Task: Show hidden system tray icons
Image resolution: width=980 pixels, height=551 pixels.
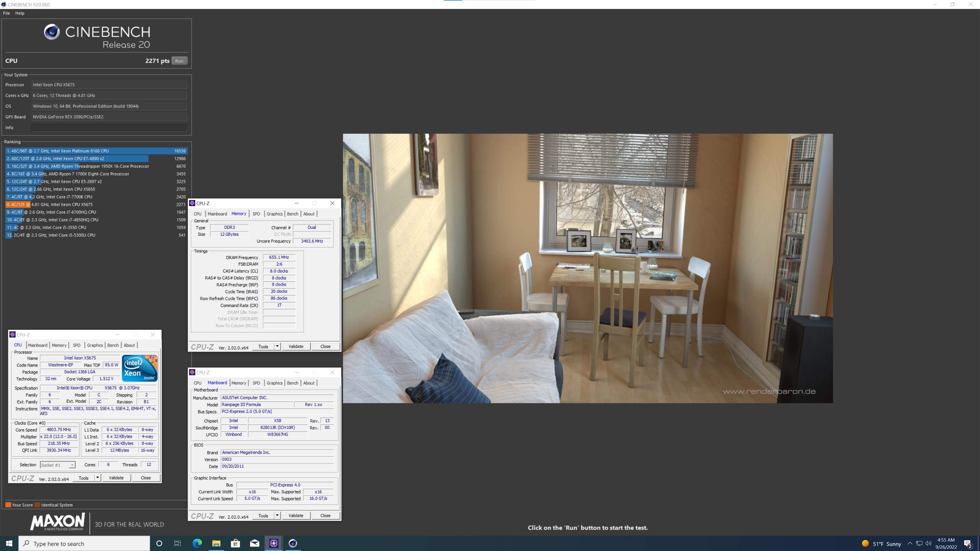Action: coord(910,543)
